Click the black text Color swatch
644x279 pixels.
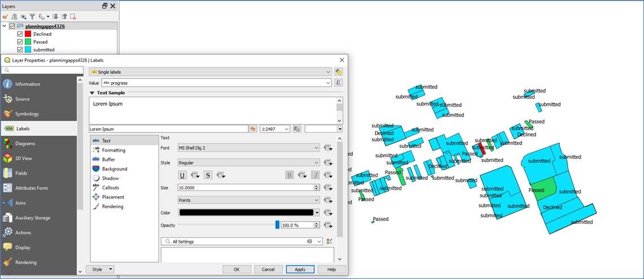click(246, 212)
